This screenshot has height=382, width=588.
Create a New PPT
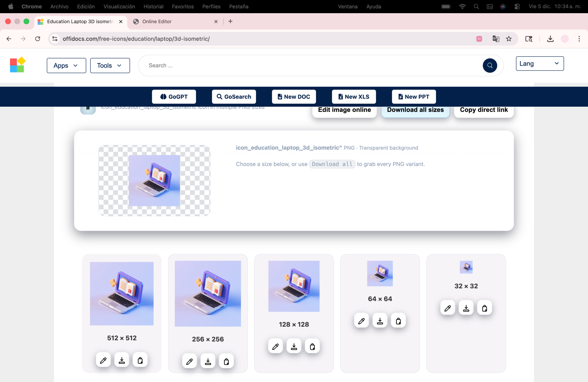pyautogui.click(x=414, y=97)
